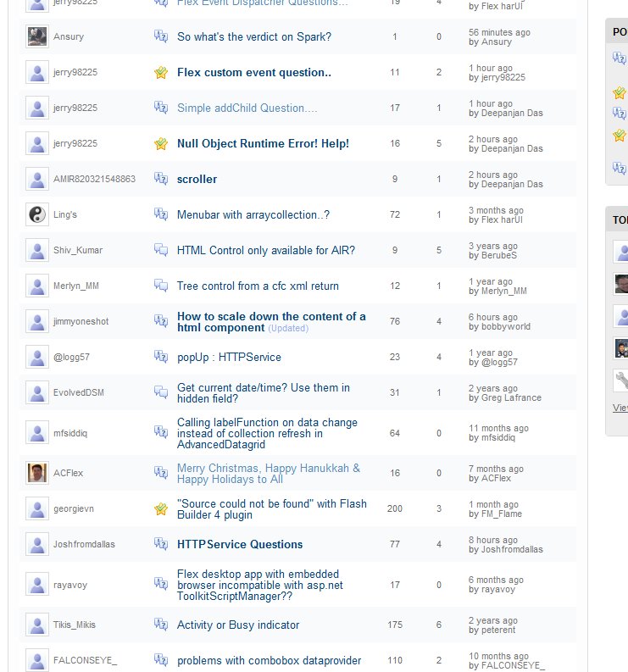Viewport: 628px width, 672px height.
Task: Click last poster 'Greg Lafrance'
Action: click(x=511, y=397)
